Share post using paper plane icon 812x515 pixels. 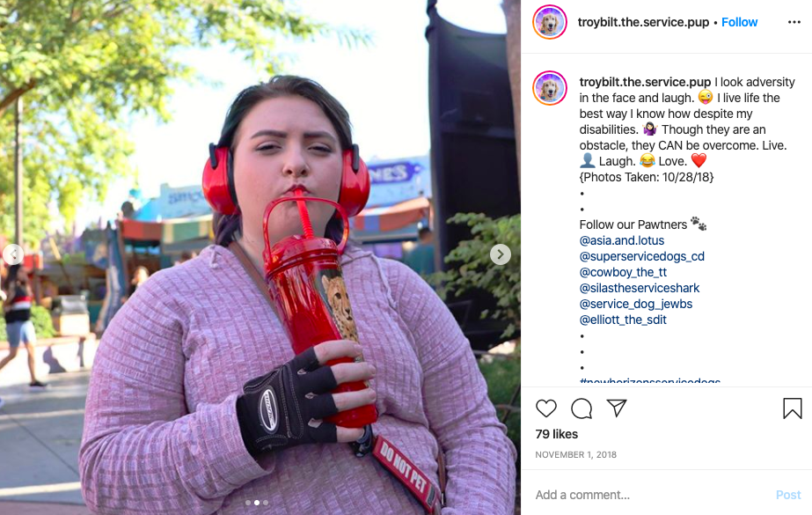(617, 408)
